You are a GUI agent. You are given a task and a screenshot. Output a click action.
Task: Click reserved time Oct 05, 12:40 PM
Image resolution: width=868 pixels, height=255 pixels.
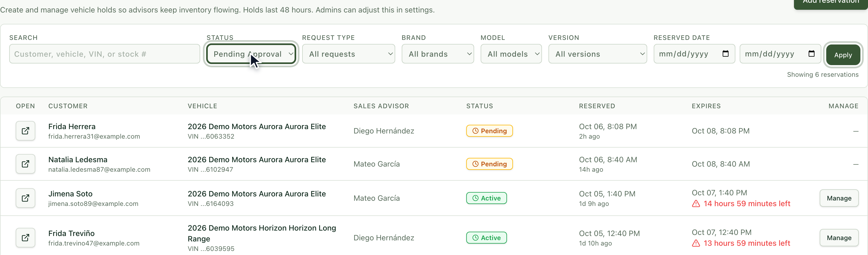(x=609, y=234)
